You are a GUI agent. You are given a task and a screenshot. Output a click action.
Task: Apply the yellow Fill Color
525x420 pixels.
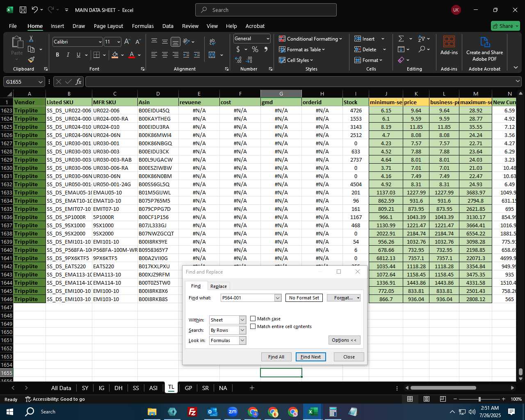tap(115, 55)
